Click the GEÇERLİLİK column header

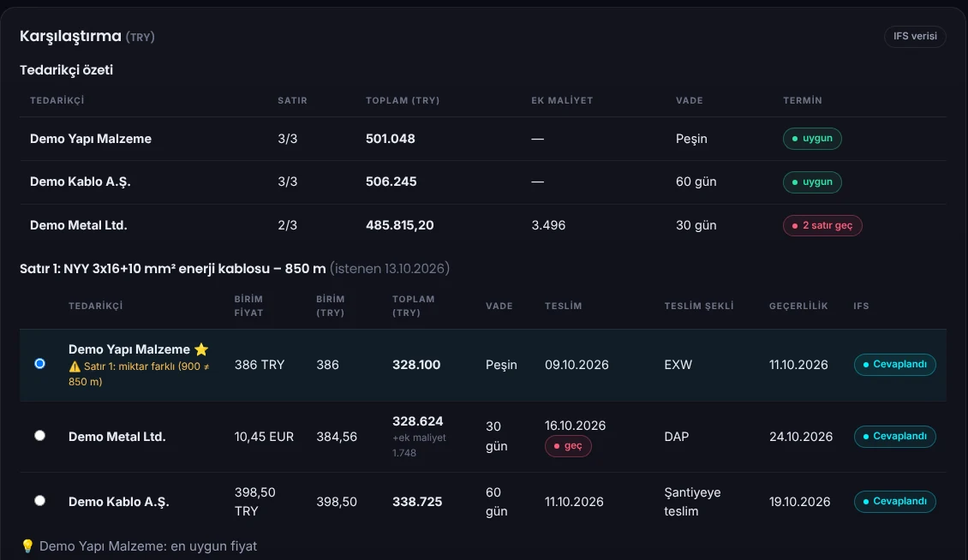tap(798, 307)
